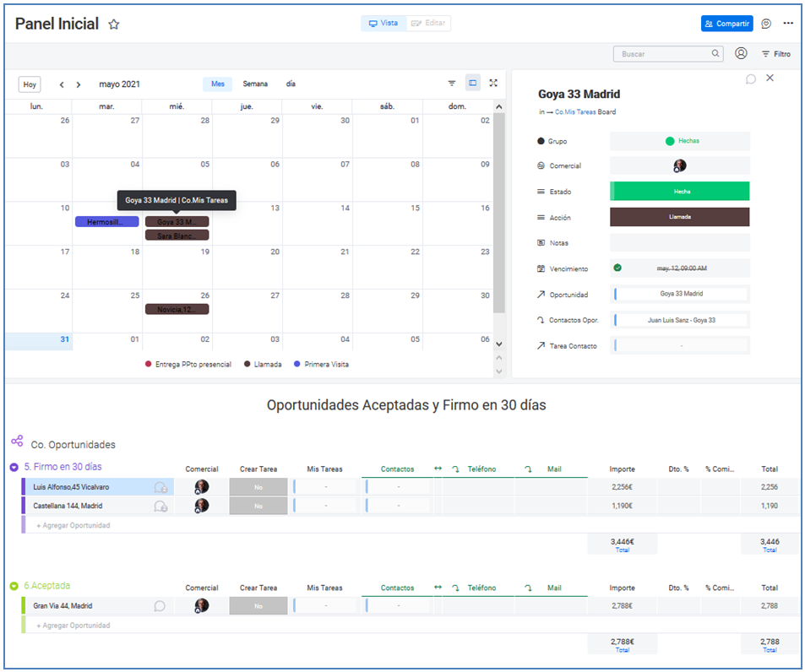
Task: Click the calendar filter icon
Action: pyautogui.click(x=452, y=84)
